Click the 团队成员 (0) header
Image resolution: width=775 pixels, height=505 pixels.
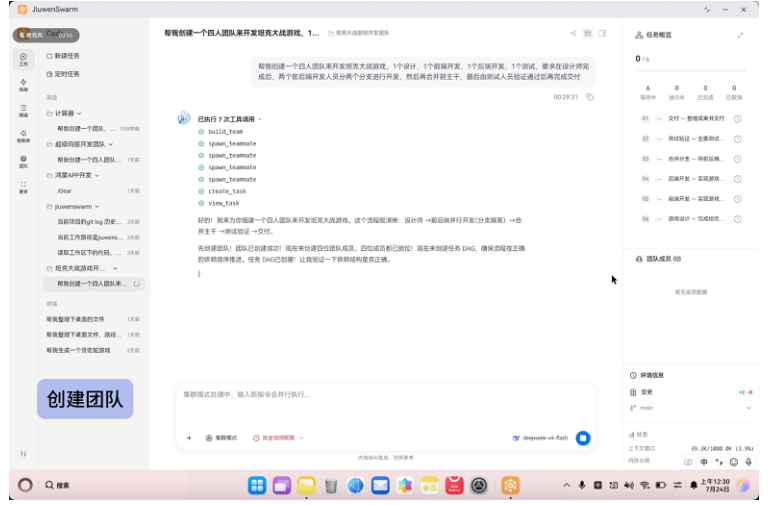[658, 259]
